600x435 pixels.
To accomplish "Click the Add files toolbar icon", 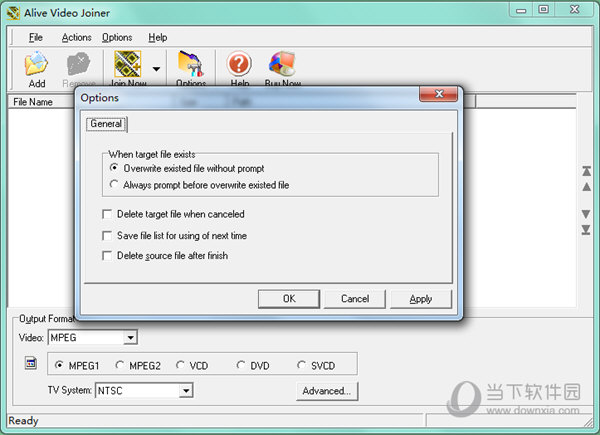I will click(37, 64).
